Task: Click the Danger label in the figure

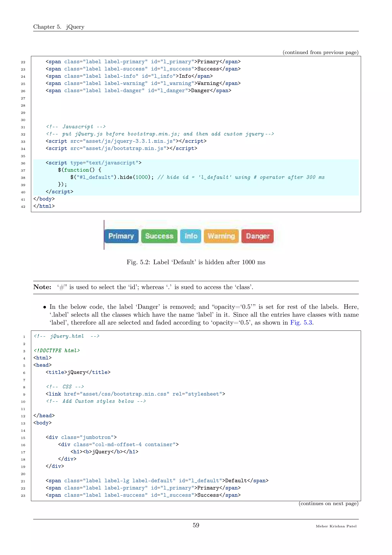Action: (x=258, y=236)
